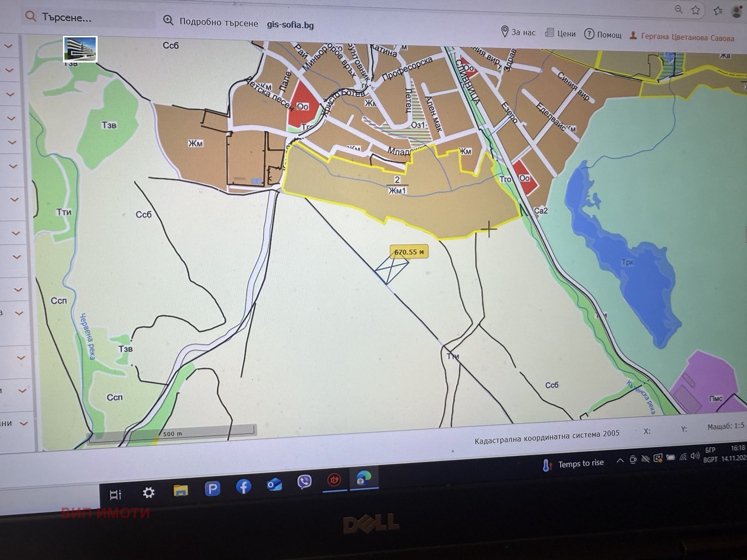Screen dimensions: 747x560
Task: Launch Outlook from the taskbar
Action: pos(274,485)
